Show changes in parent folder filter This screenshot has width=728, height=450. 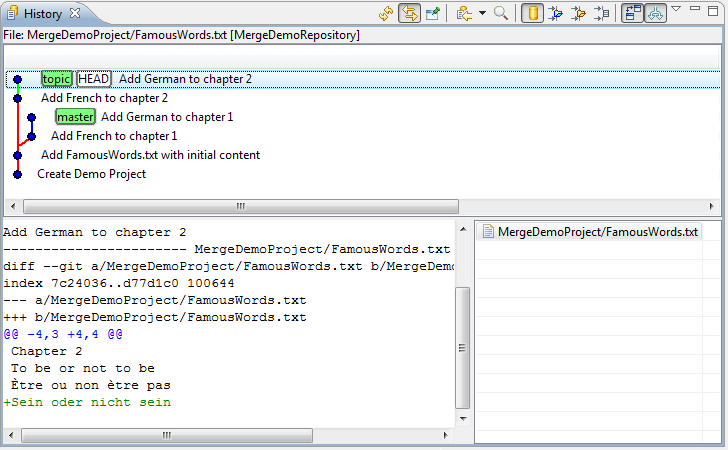click(x=578, y=13)
